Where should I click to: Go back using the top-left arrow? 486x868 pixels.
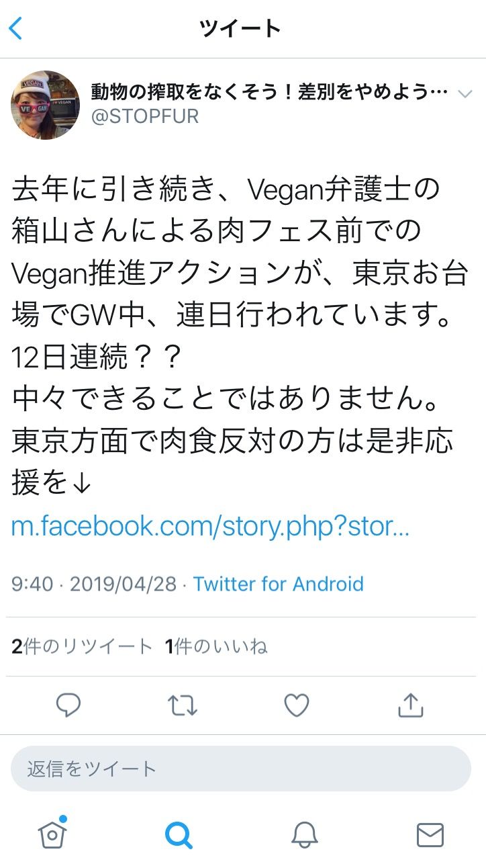[16, 29]
